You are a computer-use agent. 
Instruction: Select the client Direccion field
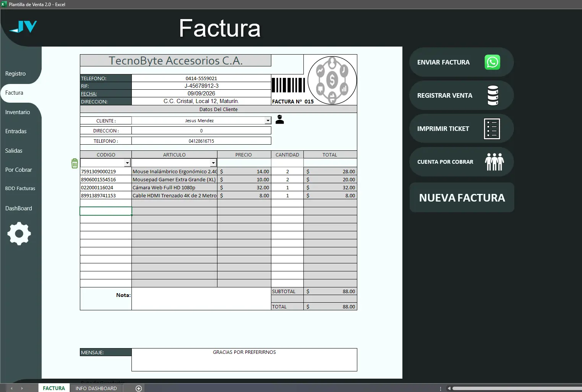point(201,131)
